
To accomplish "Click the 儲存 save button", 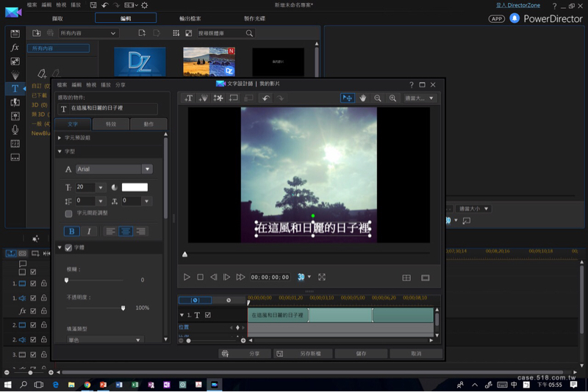I will (361, 354).
